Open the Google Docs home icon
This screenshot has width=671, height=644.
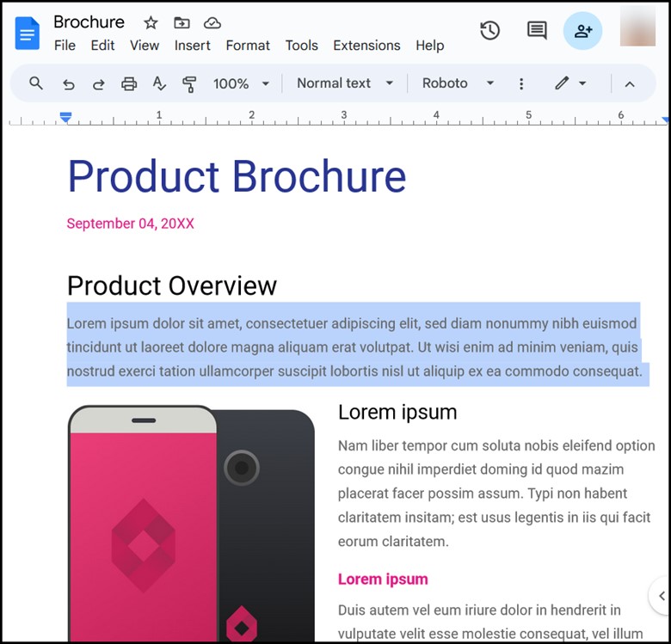(x=27, y=34)
